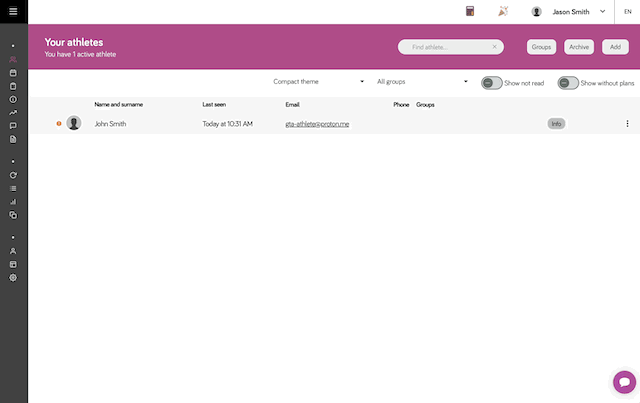Open the Archive button
This screenshot has height=403, width=640.
[579, 47]
